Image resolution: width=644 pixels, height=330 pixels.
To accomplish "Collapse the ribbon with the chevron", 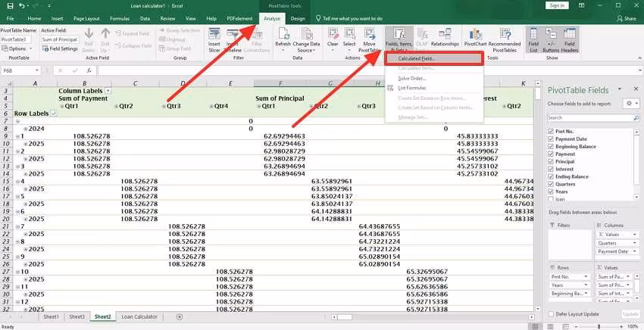I will 639,59.
